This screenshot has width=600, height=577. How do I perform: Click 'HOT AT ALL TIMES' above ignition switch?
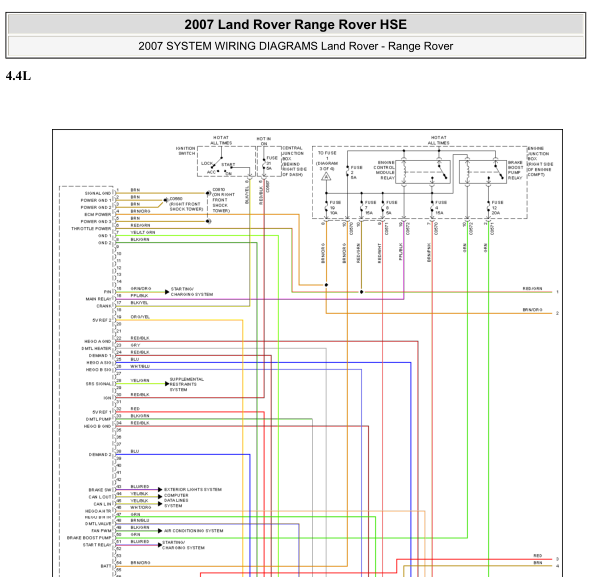pos(221,140)
